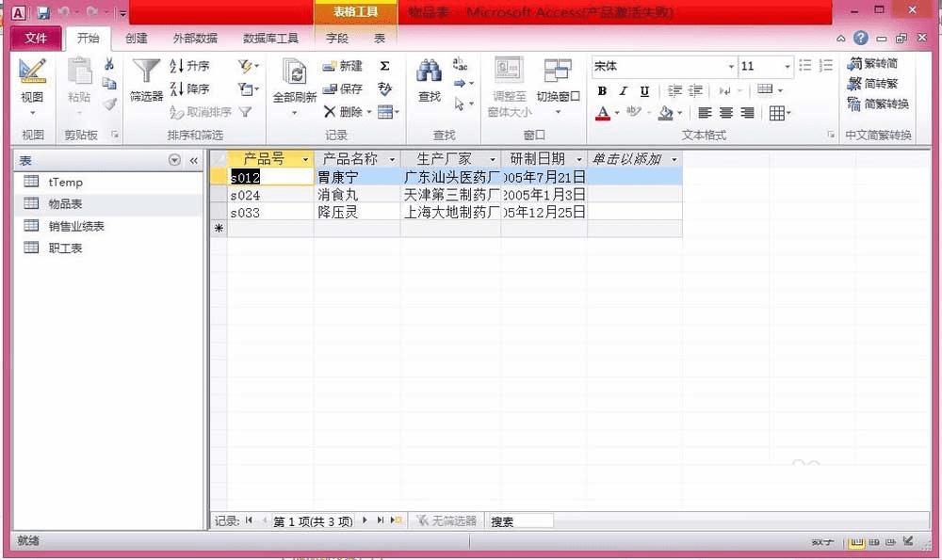Image resolution: width=942 pixels, height=560 pixels.
Task: Click the bullet list icon
Action: click(x=805, y=66)
